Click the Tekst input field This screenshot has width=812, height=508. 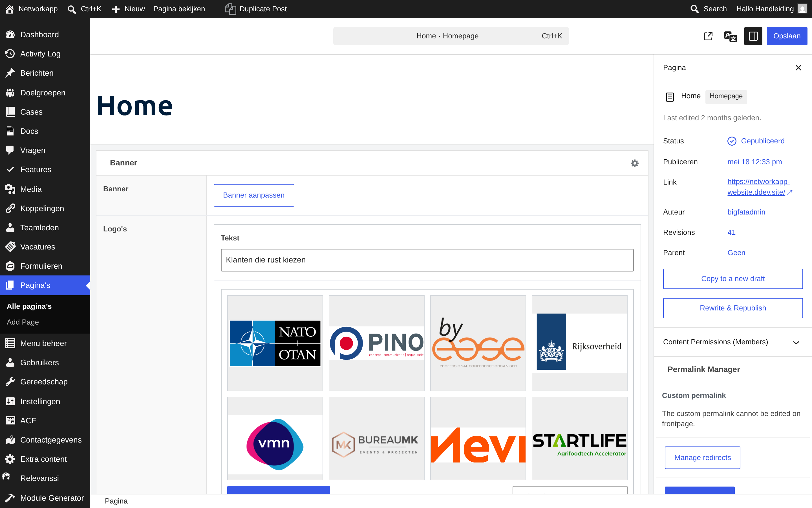click(427, 260)
